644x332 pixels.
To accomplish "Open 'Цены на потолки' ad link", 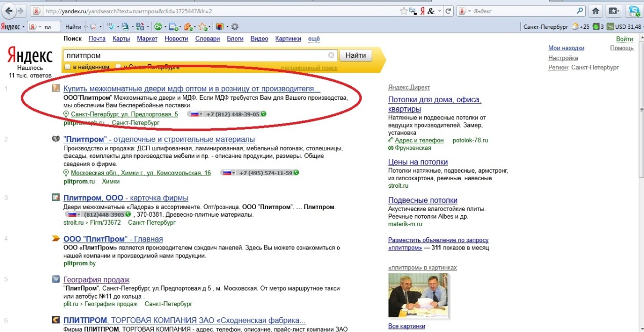I will coord(418,162).
